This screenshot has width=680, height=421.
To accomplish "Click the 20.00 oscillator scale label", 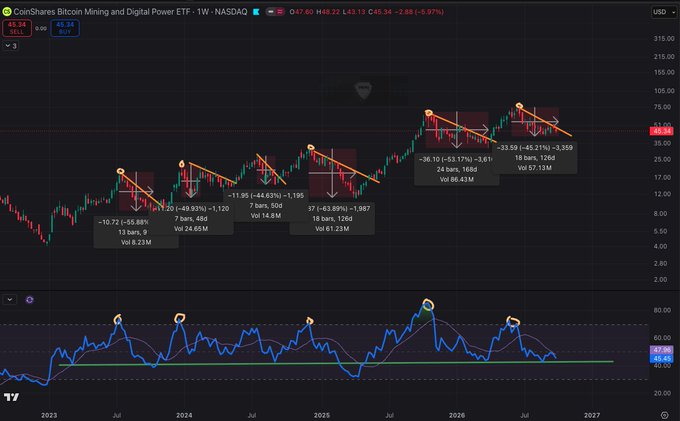I will pos(662,393).
